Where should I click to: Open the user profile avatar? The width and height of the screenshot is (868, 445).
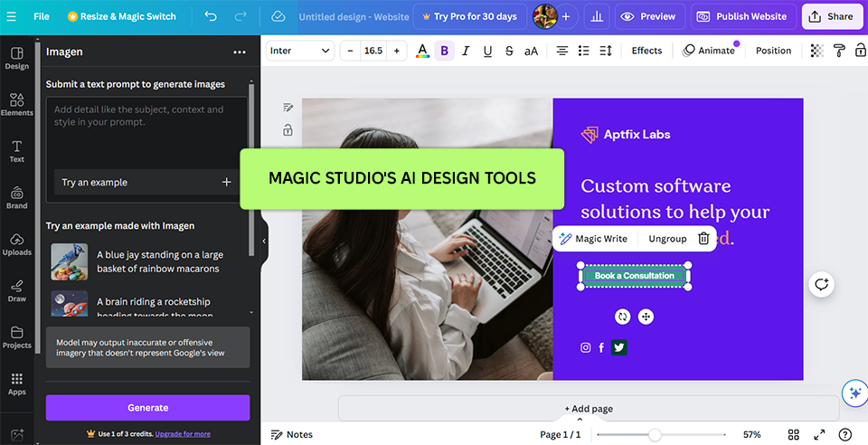(544, 16)
